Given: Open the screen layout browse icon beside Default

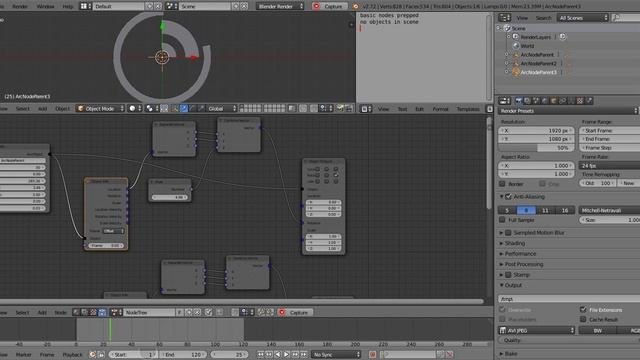Looking at the screenshot, I should 85,6.
